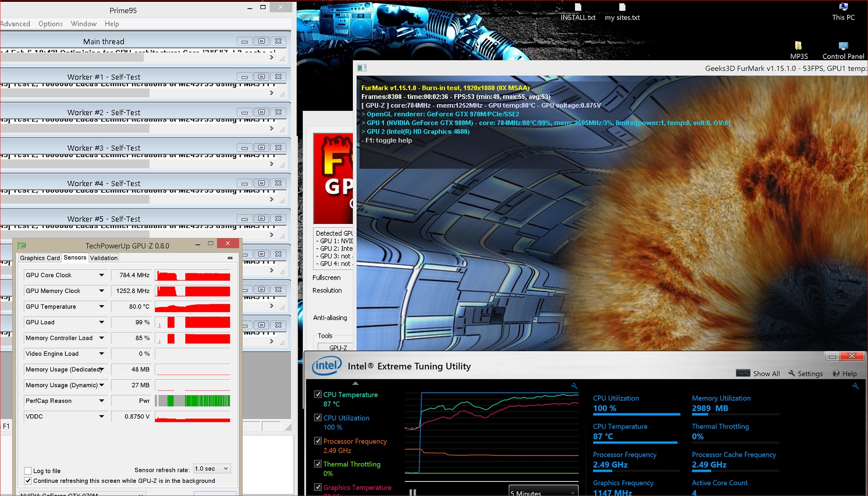Minimize the Worker #3 Self-Test window
The width and height of the screenshot is (868, 496).
244,147
